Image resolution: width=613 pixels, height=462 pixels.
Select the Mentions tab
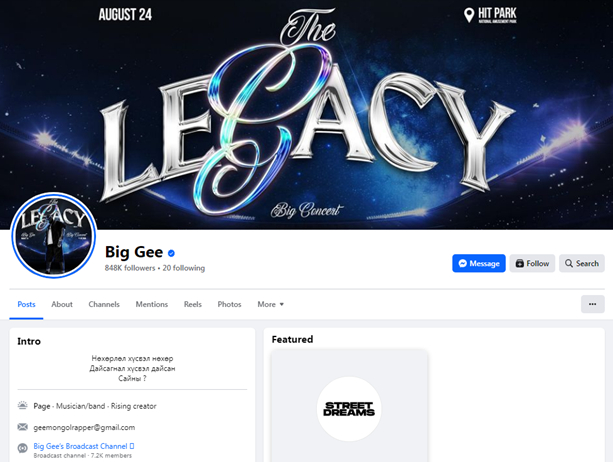click(x=152, y=304)
